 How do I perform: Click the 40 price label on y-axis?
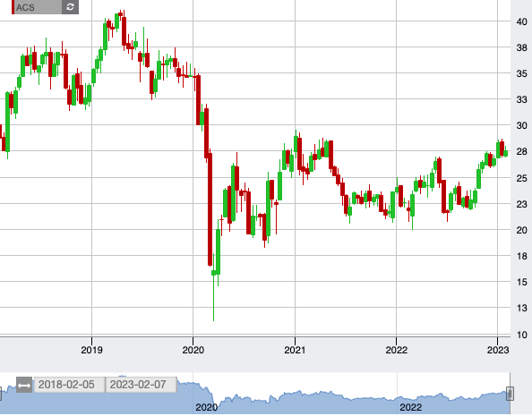point(522,21)
